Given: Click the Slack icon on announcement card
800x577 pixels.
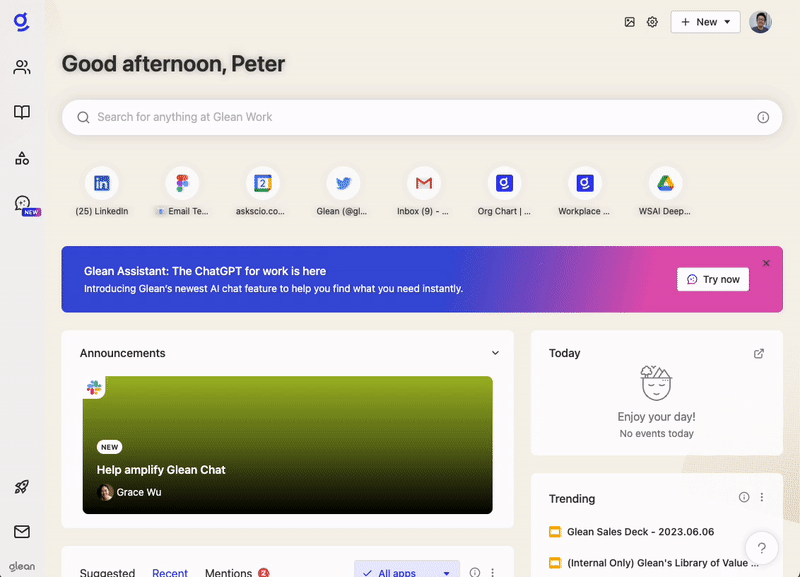Looking at the screenshot, I should [94, 387].
